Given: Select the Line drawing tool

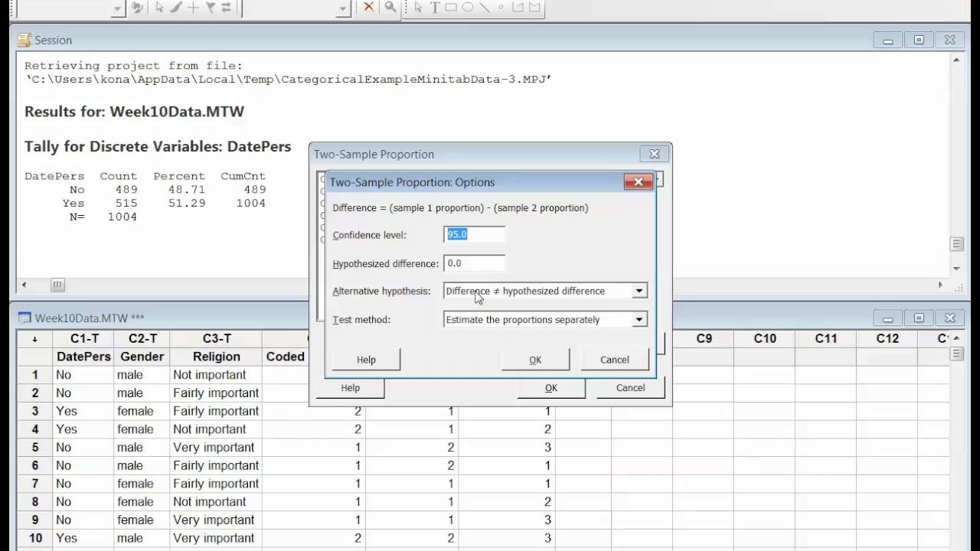Looking at the screenshot, I should [x=484, y=7].
